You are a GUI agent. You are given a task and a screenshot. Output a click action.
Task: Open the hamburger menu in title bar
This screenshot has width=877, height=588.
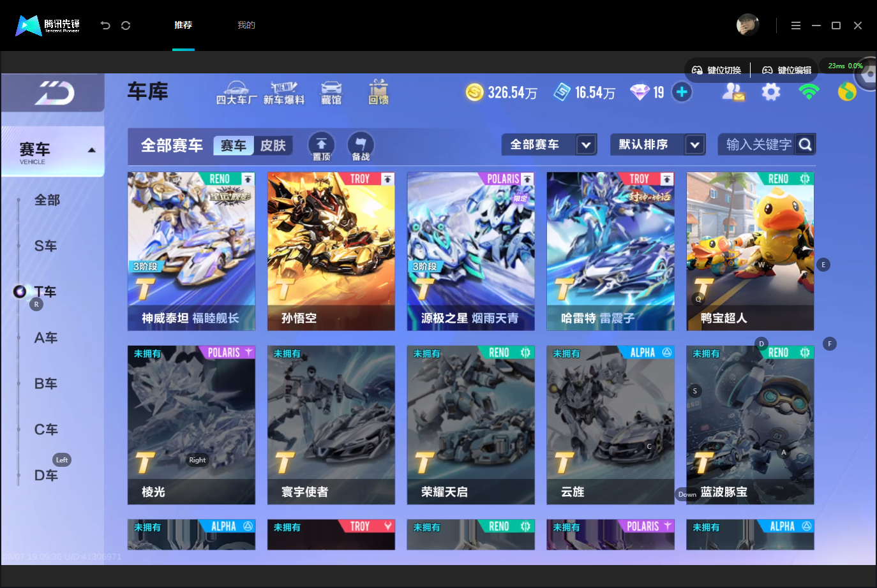click(x=795, y=26)
